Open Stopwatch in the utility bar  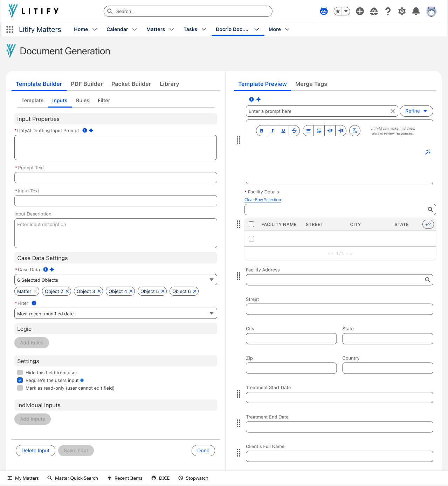[x=193, y=478]
